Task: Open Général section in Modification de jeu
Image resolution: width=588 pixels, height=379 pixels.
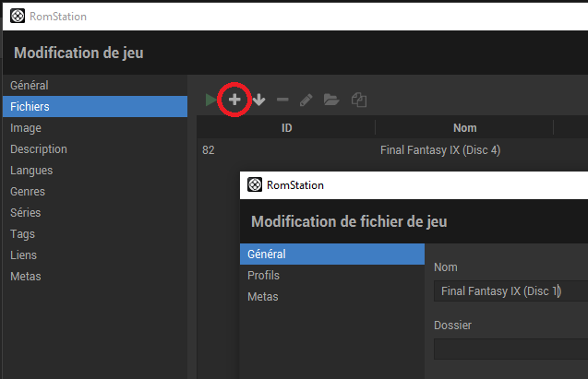Action: point(95,86)
